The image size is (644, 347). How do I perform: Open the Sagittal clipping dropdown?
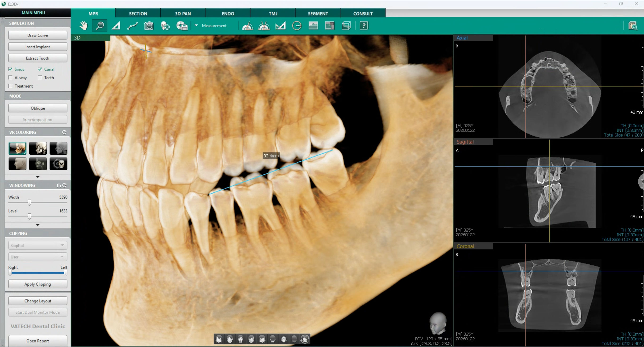point(38,245)
